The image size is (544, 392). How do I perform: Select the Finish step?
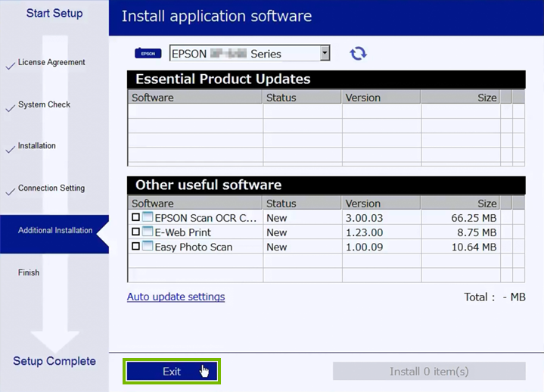click(x=29, y=272)
